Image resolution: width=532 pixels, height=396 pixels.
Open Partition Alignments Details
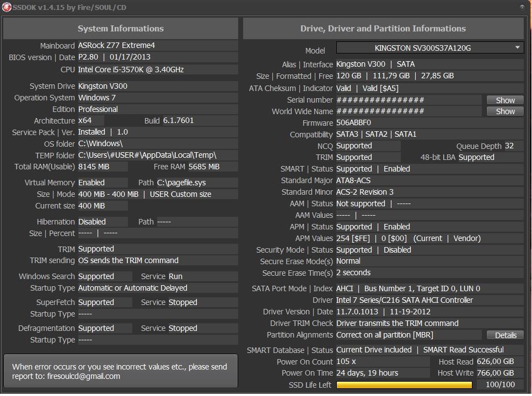505,335
